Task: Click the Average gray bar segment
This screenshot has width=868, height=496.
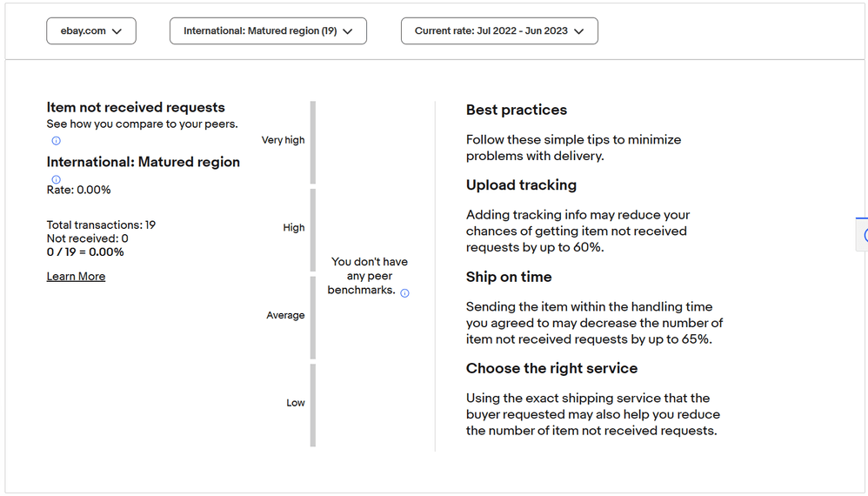Action: [x=313, y=318]
